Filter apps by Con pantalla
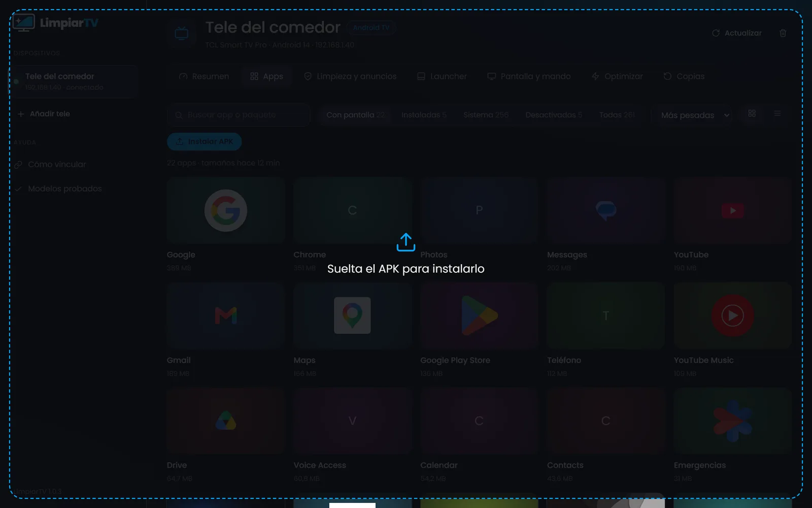This screenshot has width=812, height=508. click(356, 115)
